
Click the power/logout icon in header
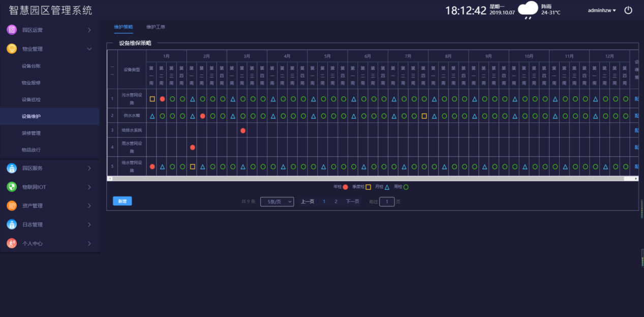tap(628, 10)
